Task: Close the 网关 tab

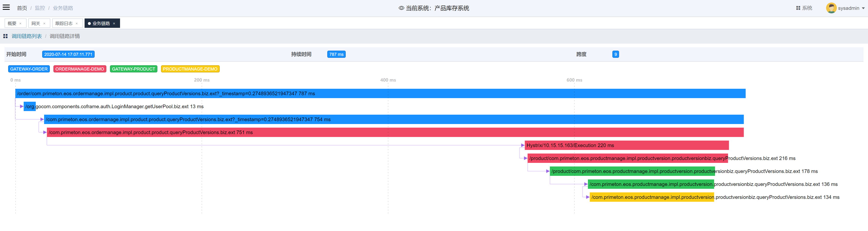Action: (x=45, y=24)
